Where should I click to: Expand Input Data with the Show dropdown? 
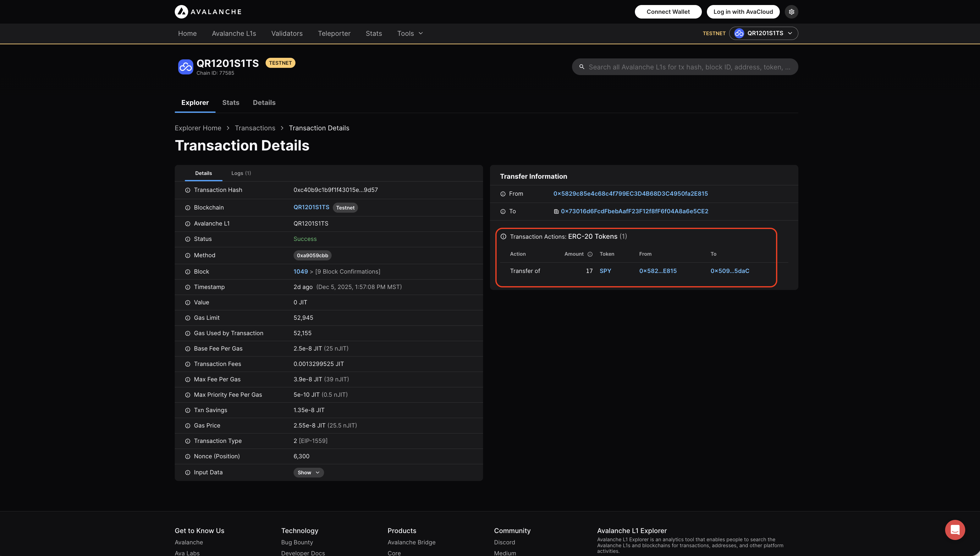(x=308, y=472)
